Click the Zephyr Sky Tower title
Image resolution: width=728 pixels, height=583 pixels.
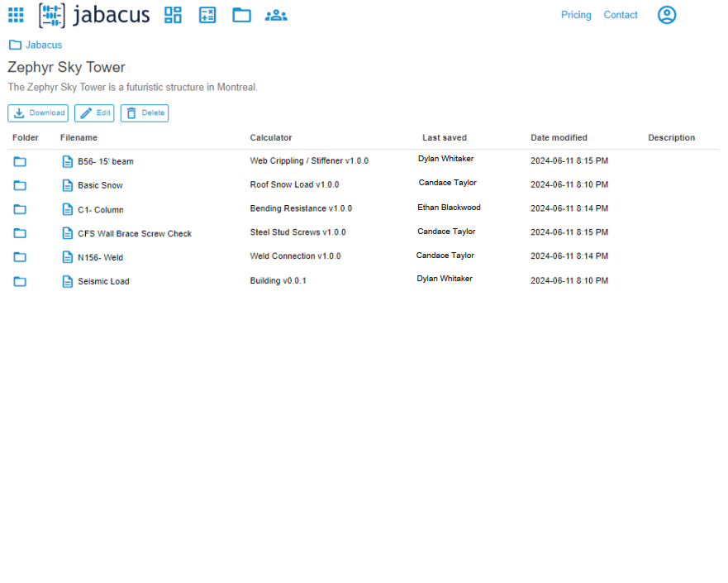click(66, 67)
